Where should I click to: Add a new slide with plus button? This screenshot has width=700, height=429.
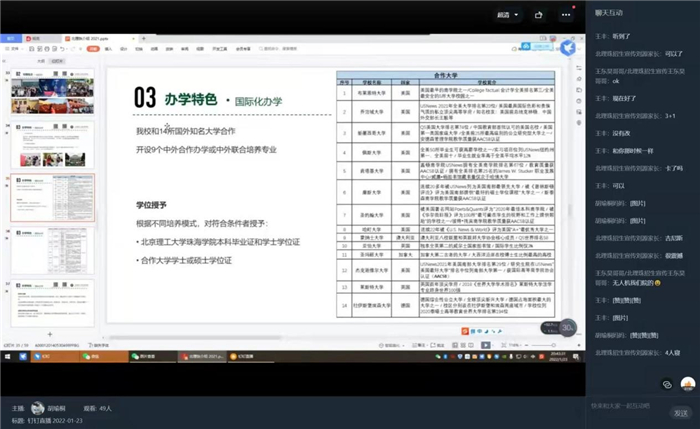click(50, 334)
